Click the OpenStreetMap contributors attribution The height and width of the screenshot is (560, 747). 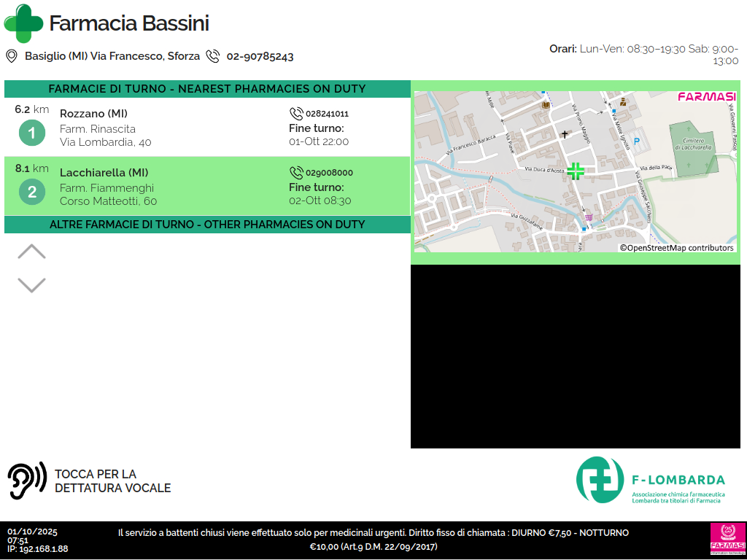[x=676, y=248]
